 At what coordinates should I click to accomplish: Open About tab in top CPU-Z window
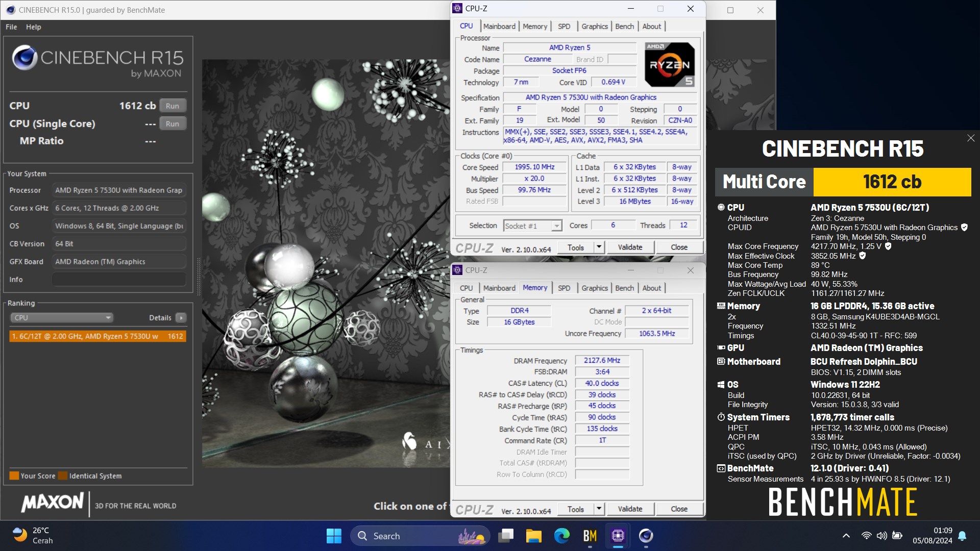click(651, 26)
